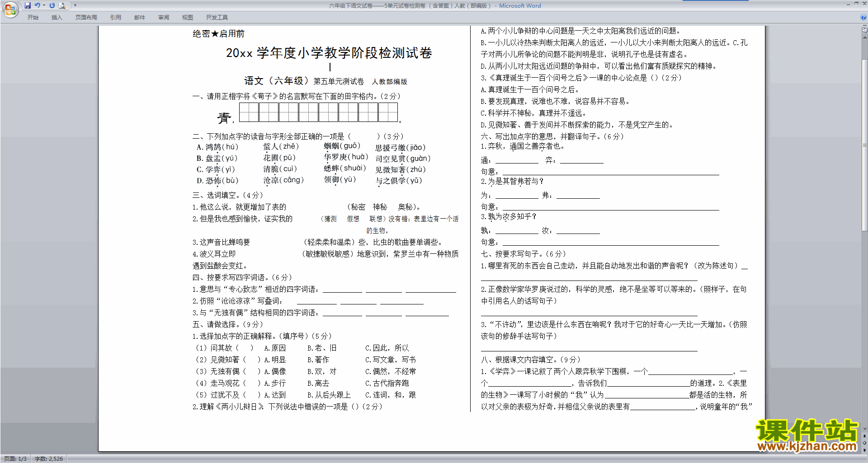Go to previous page double-arrow button
This screenshot has height=463, width=868.
pos(864,436)
